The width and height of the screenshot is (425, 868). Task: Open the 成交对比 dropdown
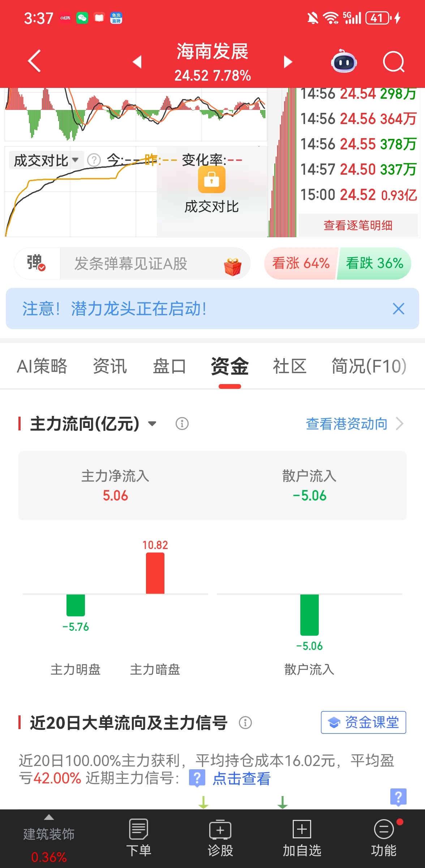point(46,160)
